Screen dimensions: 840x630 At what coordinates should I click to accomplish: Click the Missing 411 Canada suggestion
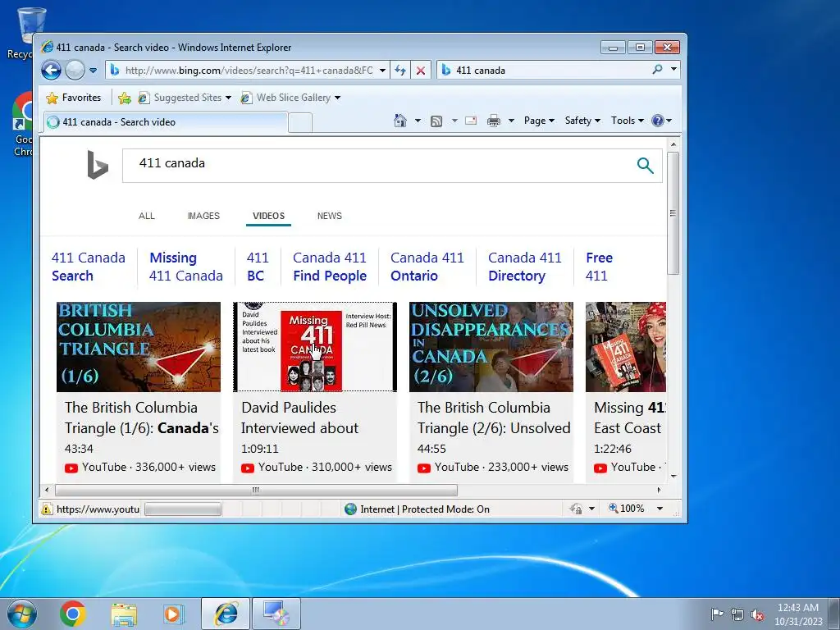186,267
